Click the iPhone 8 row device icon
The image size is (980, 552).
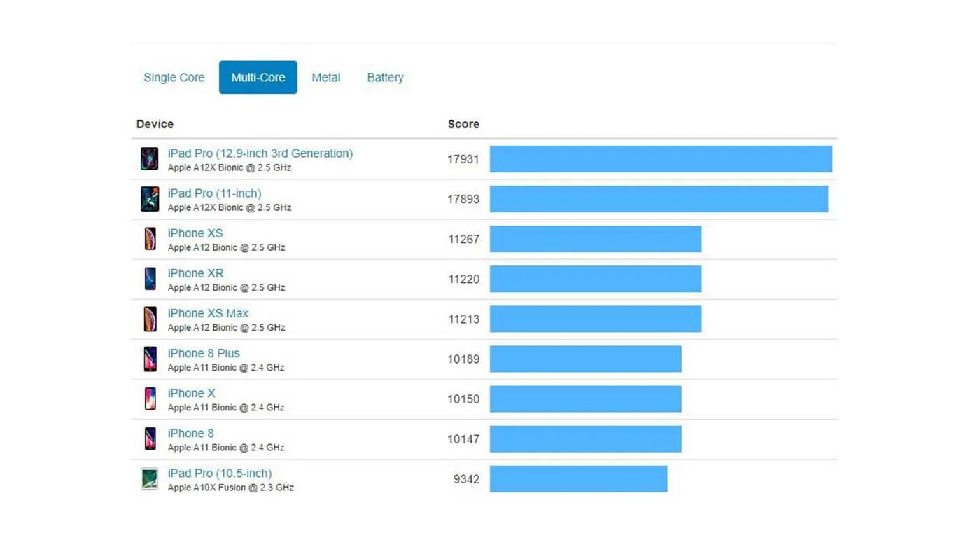pos(150,439)
